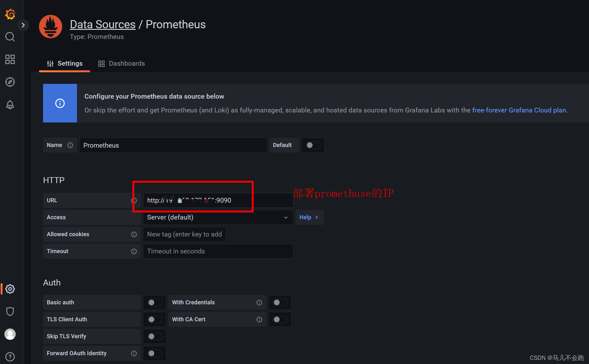The height and width of the screenshot is (364, 589).
Task: Click the Prometheus flame logo
Action: coord(51,27)
